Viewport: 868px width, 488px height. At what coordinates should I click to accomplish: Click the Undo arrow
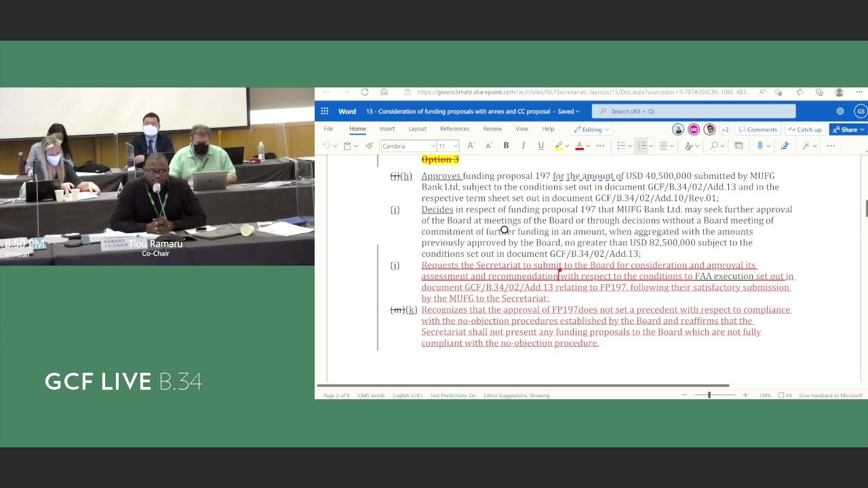(326, 146)
